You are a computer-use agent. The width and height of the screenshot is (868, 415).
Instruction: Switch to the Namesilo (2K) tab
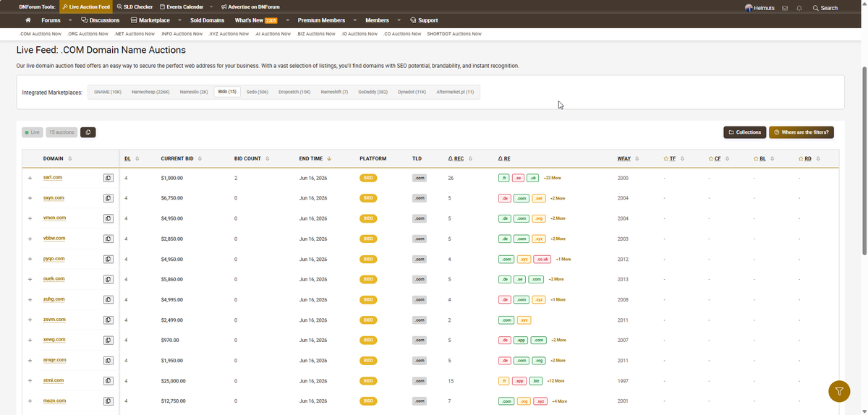pos(194,92)
